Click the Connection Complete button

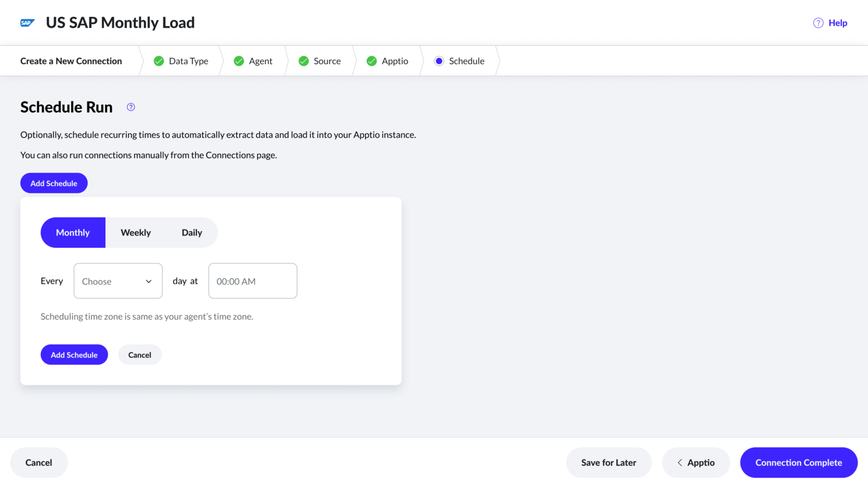[799, 463]
